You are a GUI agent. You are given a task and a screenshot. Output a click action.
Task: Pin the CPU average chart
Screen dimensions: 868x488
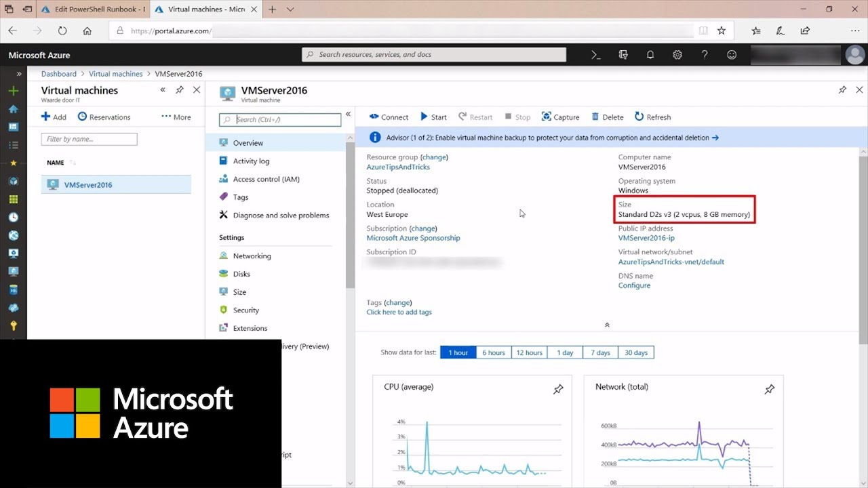click(x=558, y=389)
